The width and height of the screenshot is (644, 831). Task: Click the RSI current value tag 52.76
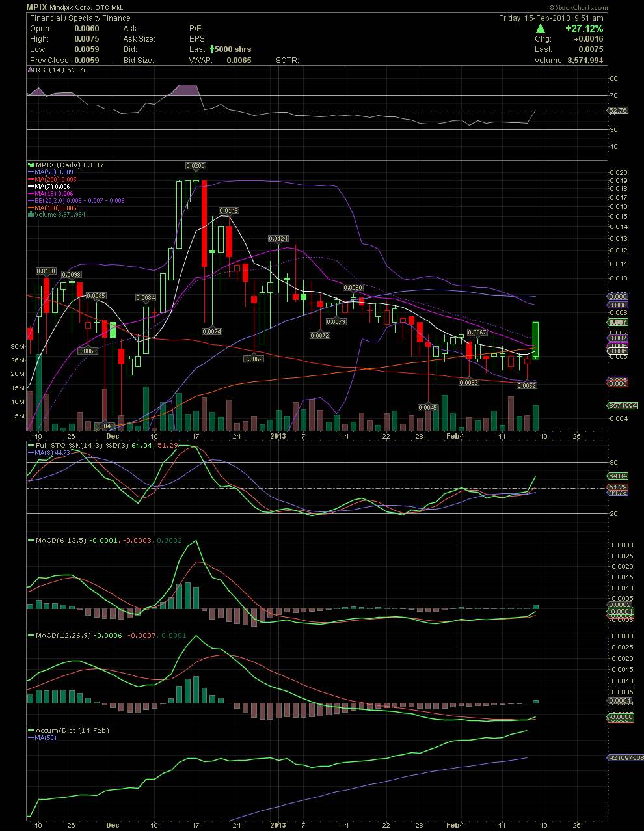point(617,111)
